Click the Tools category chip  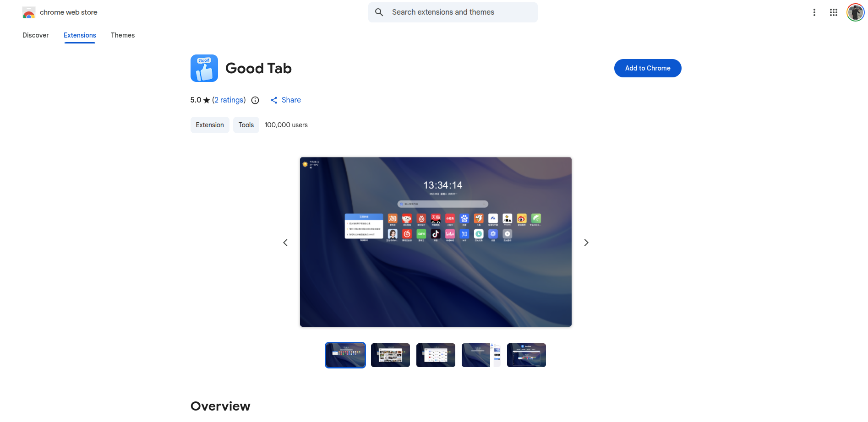[x=246, y=125]
